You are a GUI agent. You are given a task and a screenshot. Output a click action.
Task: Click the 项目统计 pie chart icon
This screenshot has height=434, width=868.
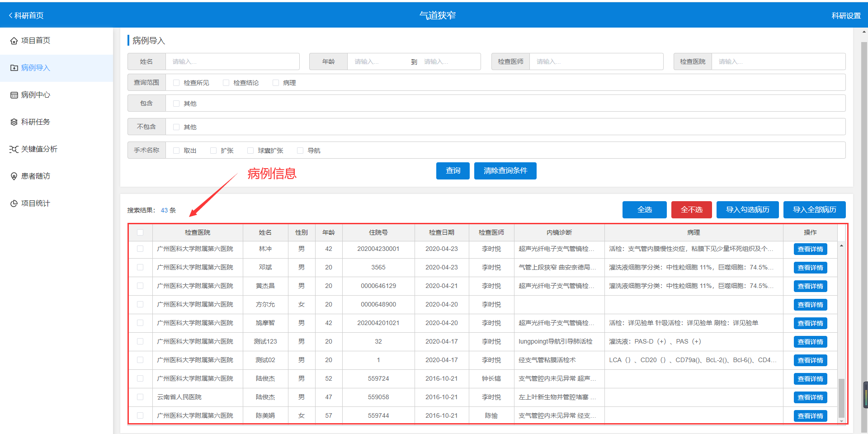14,203
